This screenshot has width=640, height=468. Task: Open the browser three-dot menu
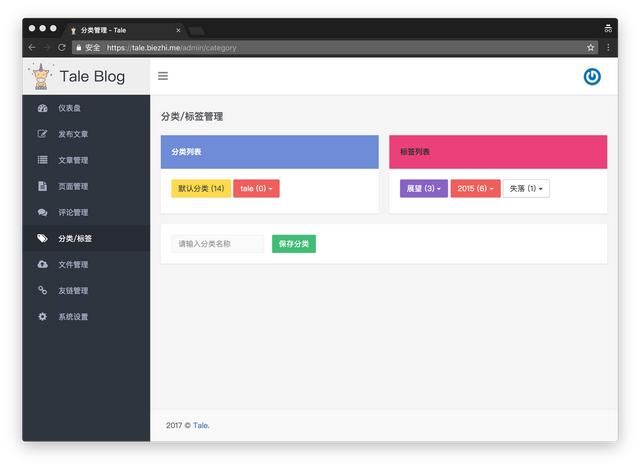click(x=608, y=47)
